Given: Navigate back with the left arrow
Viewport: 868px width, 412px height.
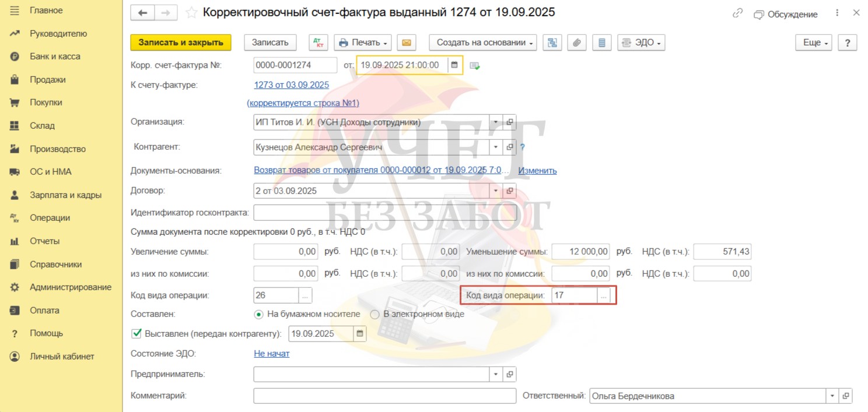Looking at the screenshot, I should coord(142,13).
